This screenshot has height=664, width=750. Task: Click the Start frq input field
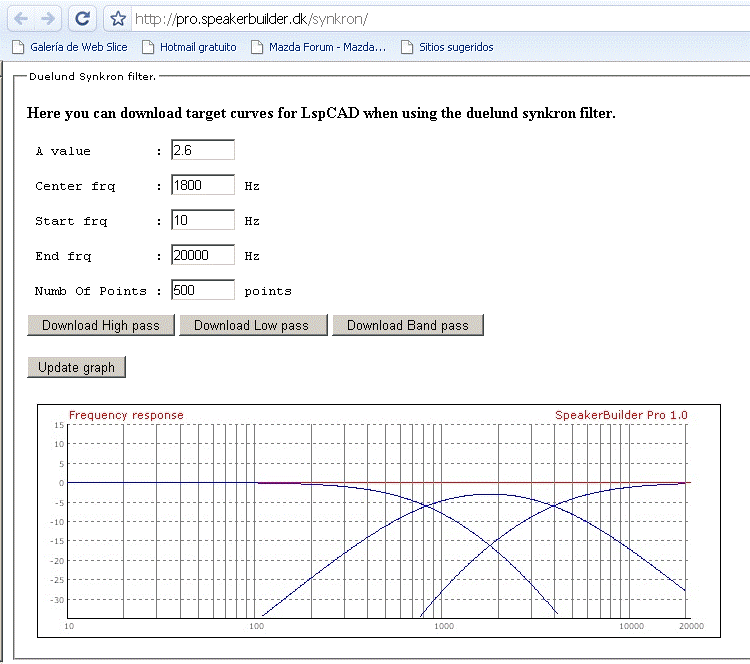203,220
